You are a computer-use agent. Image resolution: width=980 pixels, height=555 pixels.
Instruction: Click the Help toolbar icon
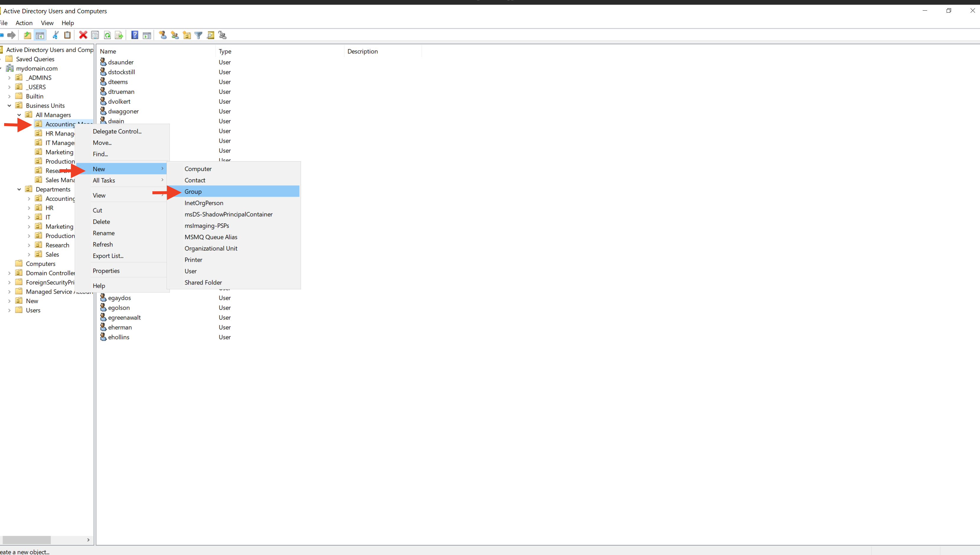click(135, 35)
